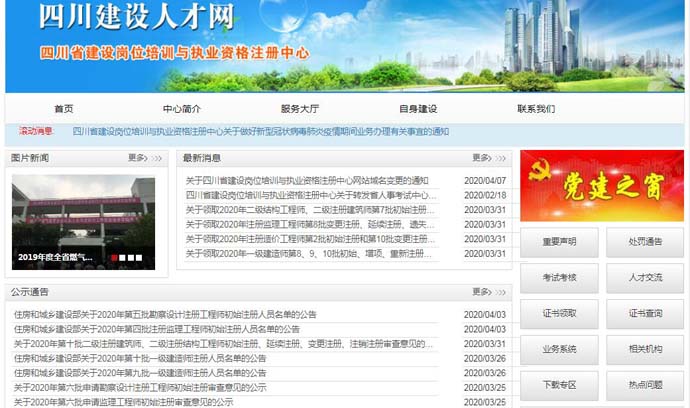Image resolution: width=690 pixels, height=408 pixels.
Task: Click the 党建之窗 banner image
Action: [601, 185]
